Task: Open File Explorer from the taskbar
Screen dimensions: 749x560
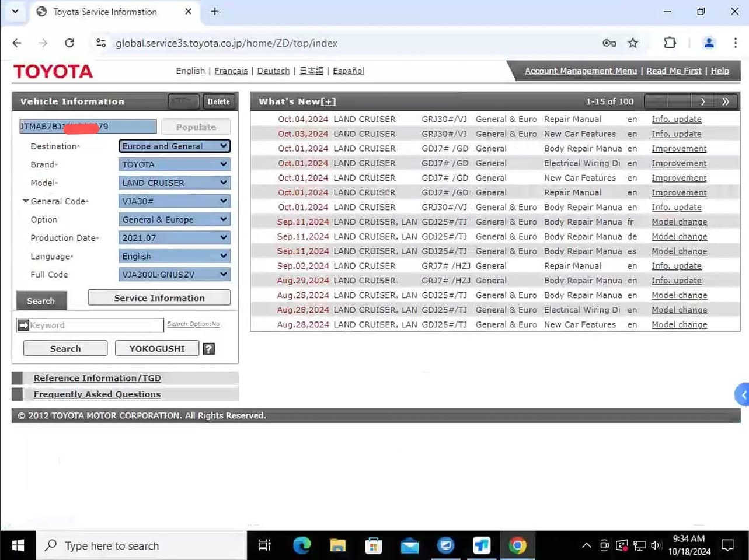Action: (x=337, y=545)
